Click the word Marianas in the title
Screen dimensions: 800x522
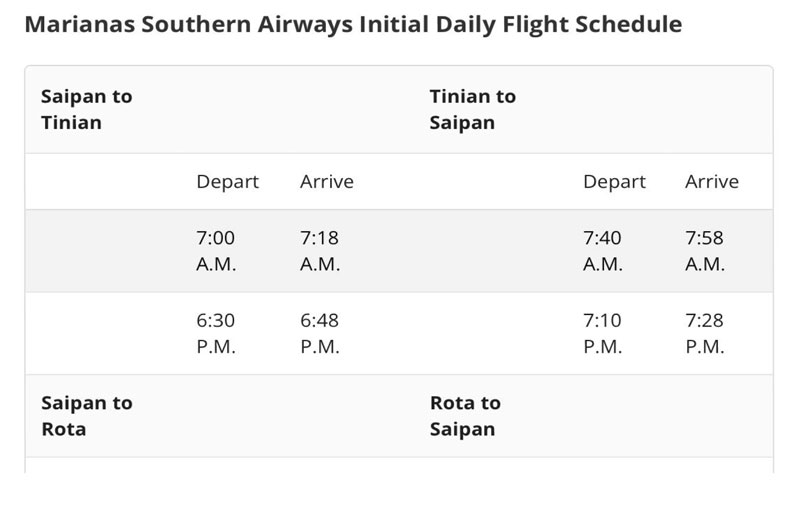point(80,24)
